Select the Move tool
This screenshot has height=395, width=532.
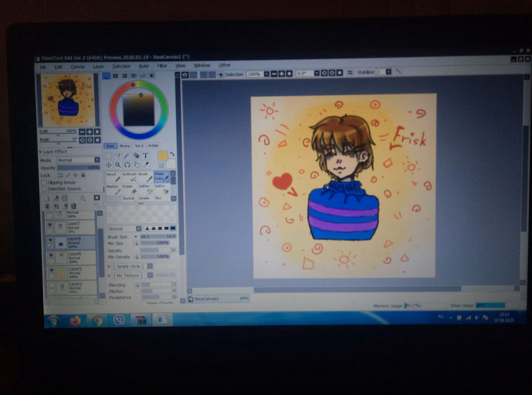pos(109,165)
